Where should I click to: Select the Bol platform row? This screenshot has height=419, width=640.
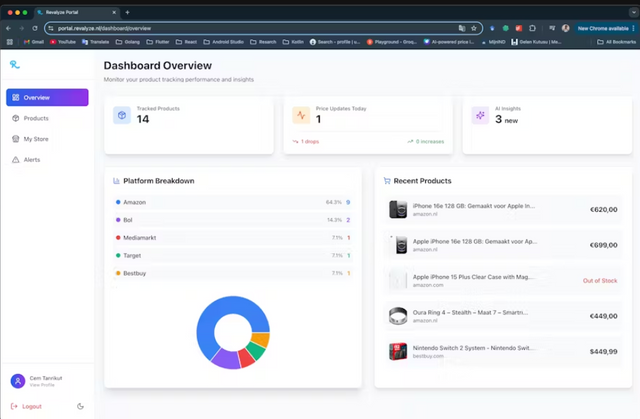click(233, 220)
